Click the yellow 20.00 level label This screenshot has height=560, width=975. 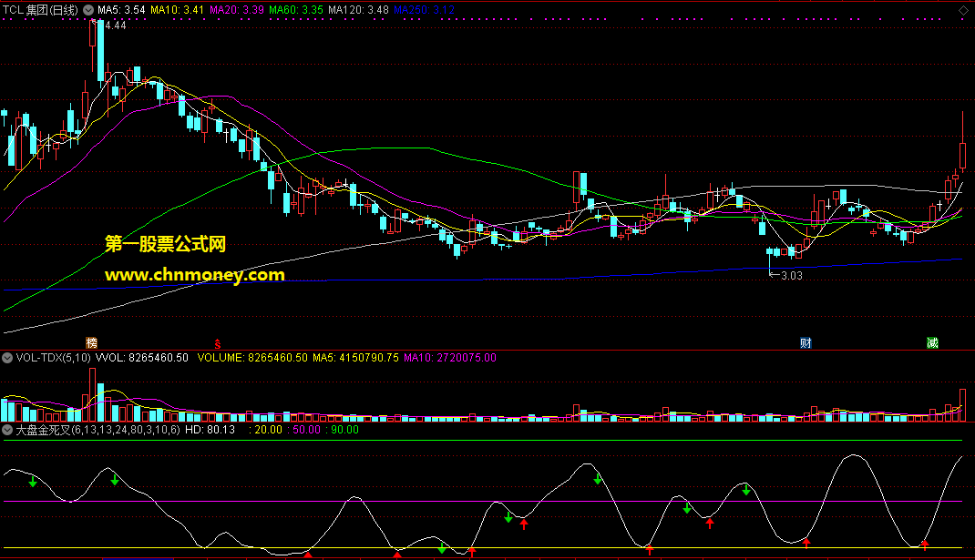(268, 430)
